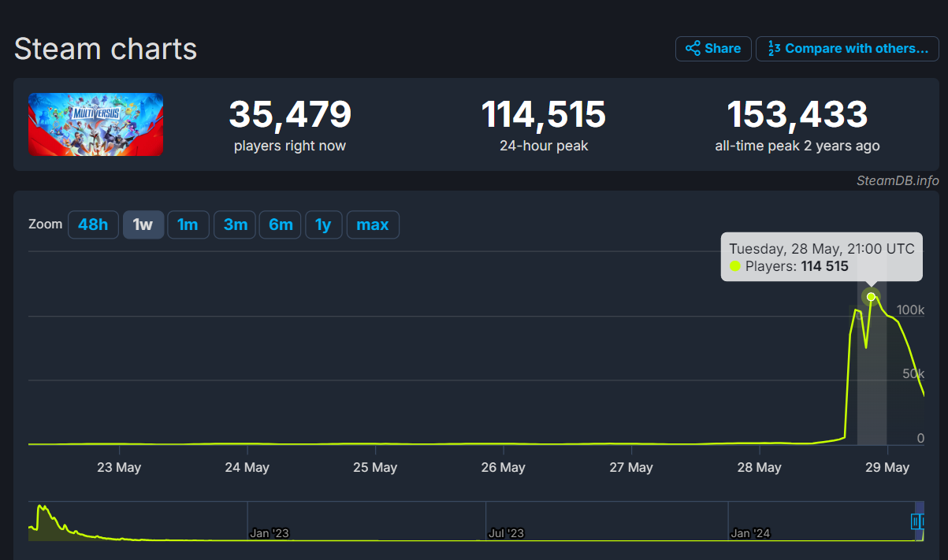Image resolution: width=948 pixels, height=560 pixels.
Task: Click the 'players right now' caption
Action: click(290, 146)
